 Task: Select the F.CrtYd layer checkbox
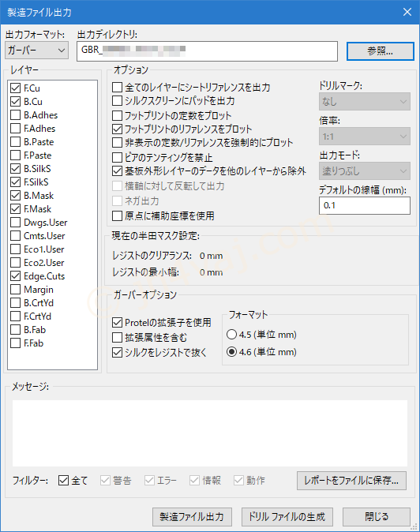pos(15,317)
